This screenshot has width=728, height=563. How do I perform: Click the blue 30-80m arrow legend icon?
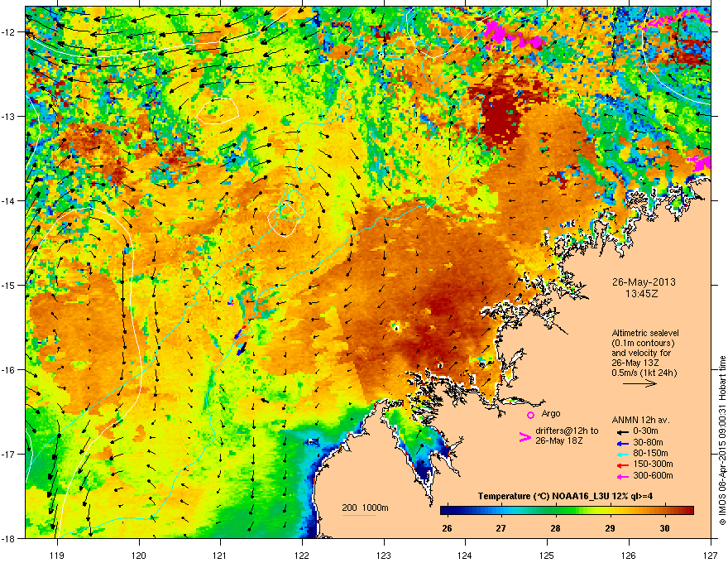pos(623,443)
